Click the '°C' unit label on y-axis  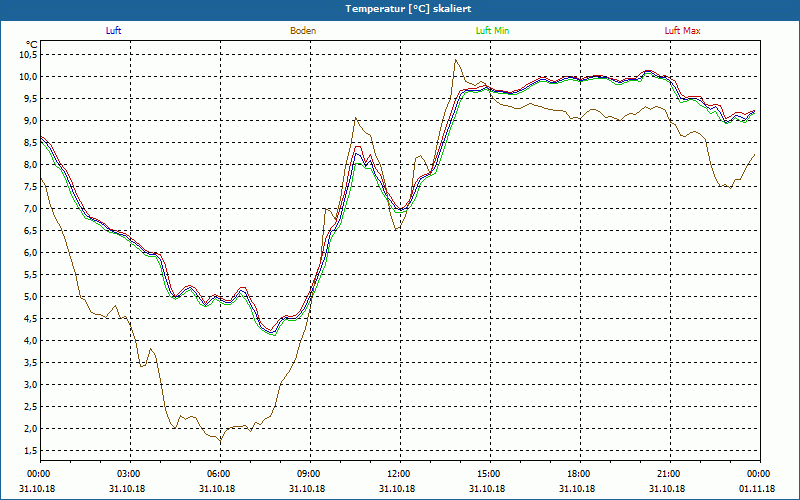pyautogui.click(x=32, y=45)
